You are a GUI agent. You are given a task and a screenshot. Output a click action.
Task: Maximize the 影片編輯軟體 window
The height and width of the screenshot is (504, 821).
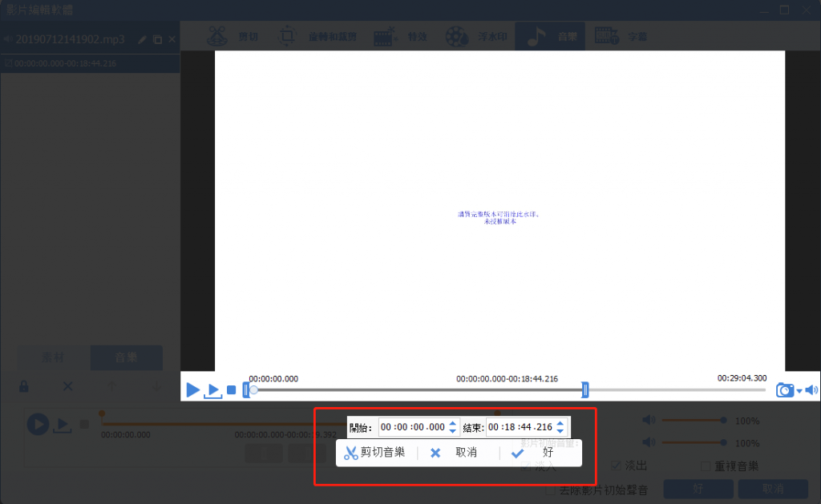tap(784, 10)
